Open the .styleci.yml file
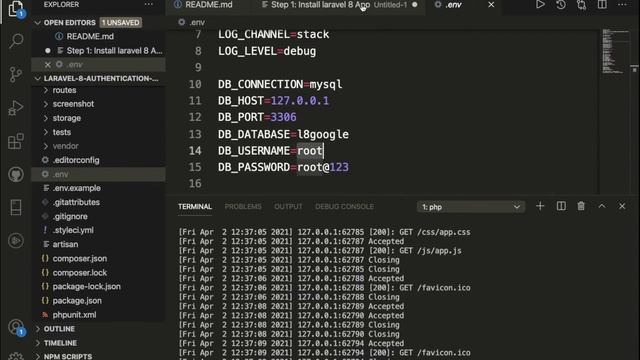The image size is (640, 360). pos(73,230)
